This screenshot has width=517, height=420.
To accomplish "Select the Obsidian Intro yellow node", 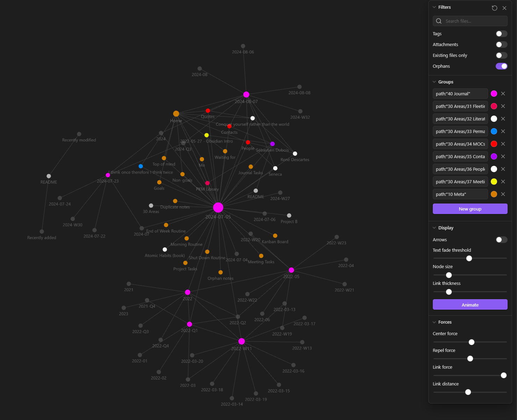I will (x=206, y=135).
